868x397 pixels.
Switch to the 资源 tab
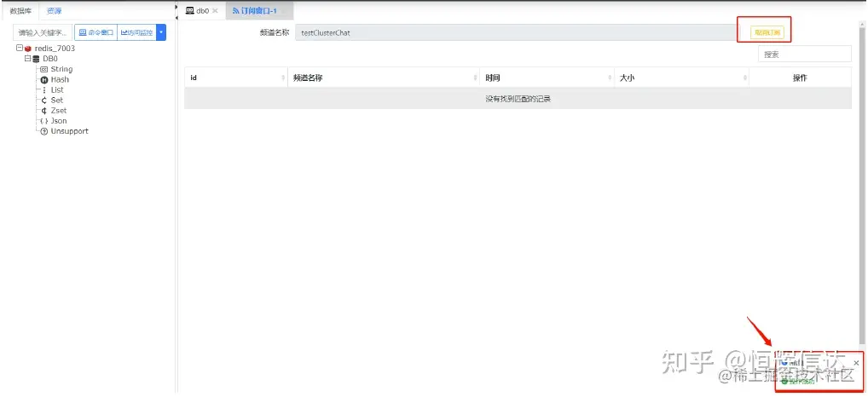point(55,10)
